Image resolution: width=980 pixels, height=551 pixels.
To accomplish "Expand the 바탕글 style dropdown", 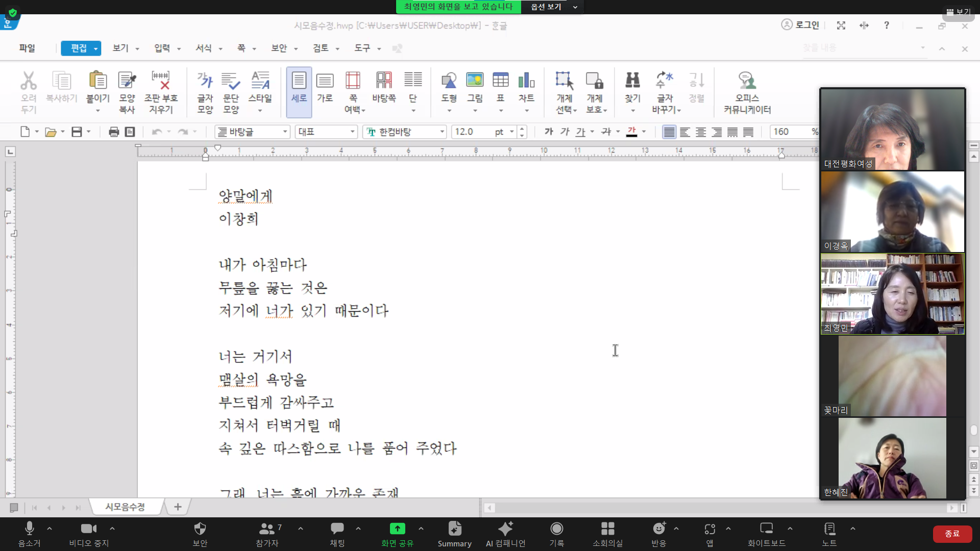I will (285, 132).
